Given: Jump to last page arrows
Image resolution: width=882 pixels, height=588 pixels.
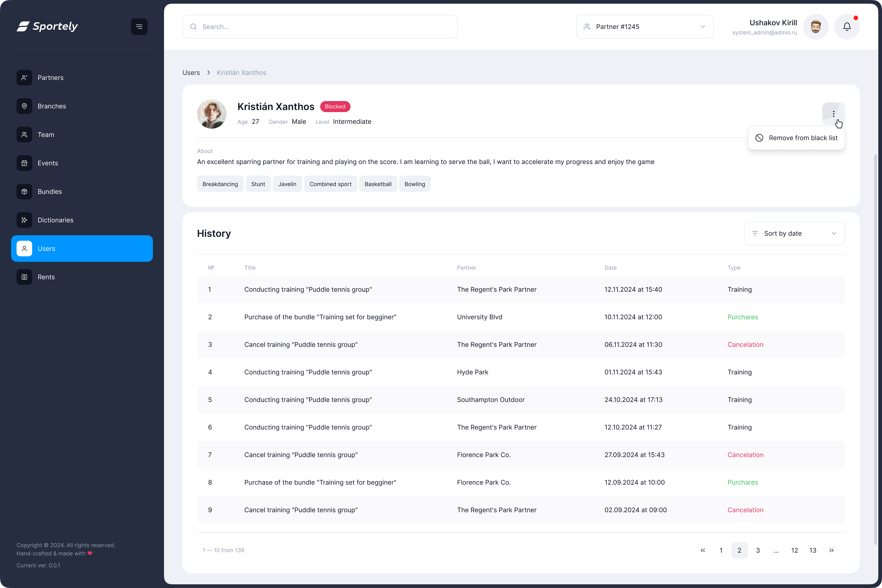Looking at the screenshot, I should click(x=831, y=550).
